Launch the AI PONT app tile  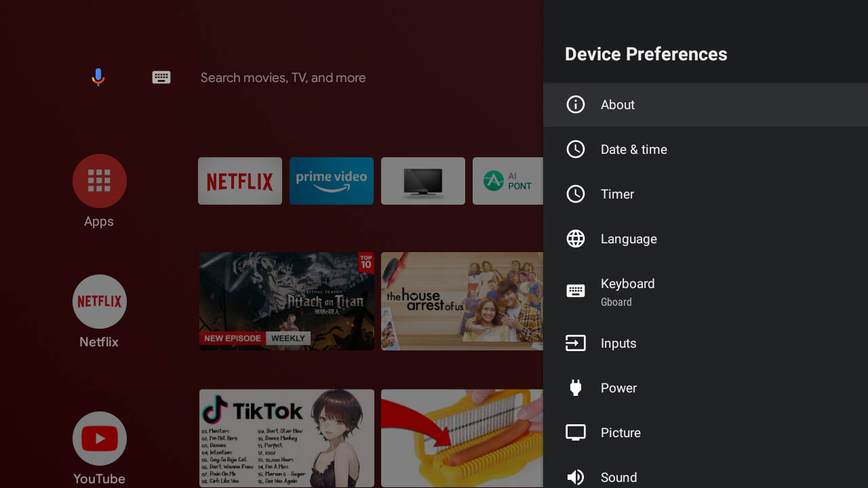click(x=507, y=181)
